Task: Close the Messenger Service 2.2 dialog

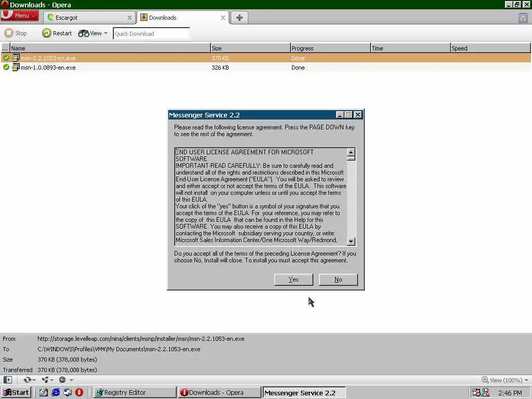Action: pos(357,115)
